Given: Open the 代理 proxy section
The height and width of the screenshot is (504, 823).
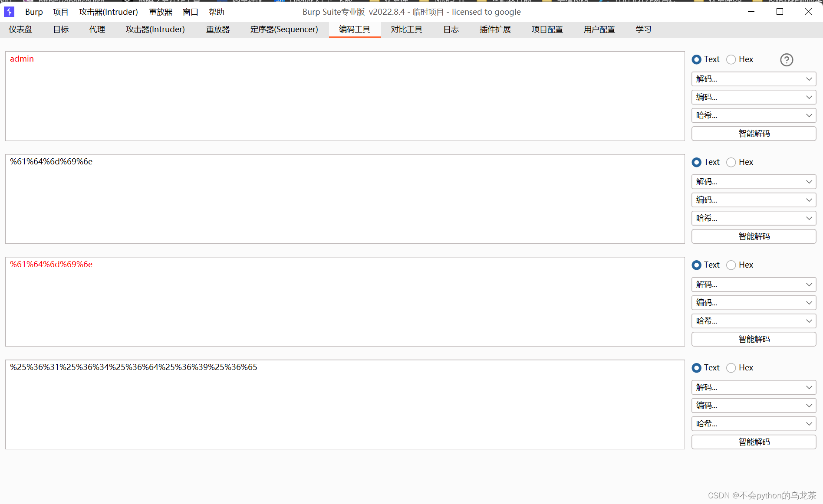Looking at the screenshot, I should [97, 29].
